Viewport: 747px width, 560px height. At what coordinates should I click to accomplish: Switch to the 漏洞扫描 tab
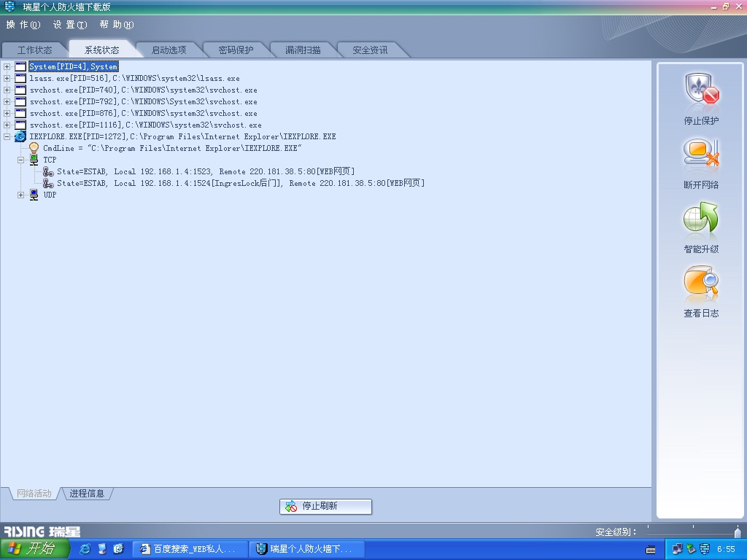(x=303, y=50)
